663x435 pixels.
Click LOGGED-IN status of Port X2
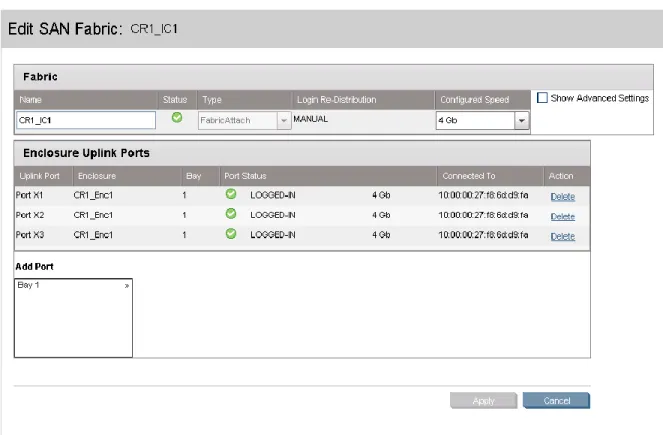(x=273, y=215)
